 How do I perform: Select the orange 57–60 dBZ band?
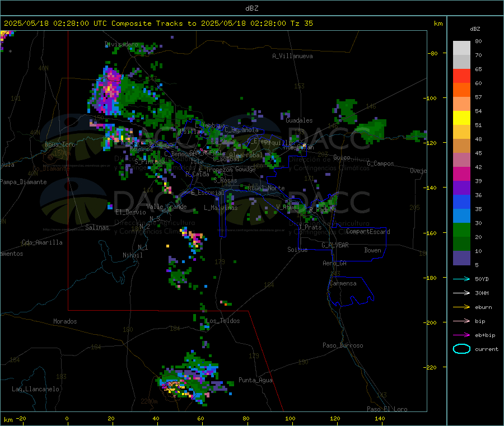point(461,90)
